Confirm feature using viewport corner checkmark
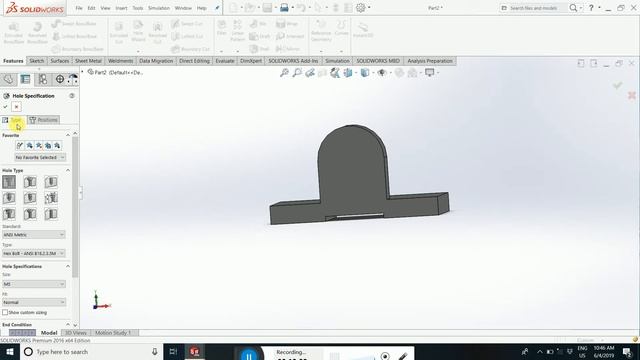This screenshot has height=360, width=640. [x=617, y=85]
